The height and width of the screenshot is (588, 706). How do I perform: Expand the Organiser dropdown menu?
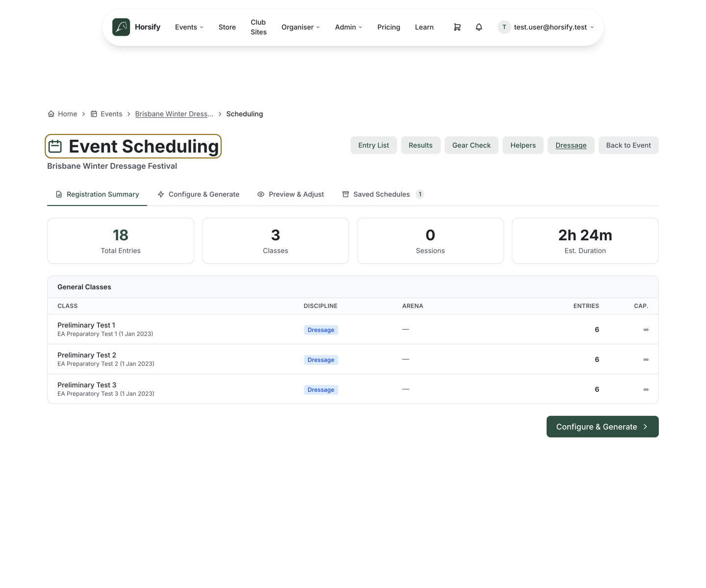pos(301,27)
